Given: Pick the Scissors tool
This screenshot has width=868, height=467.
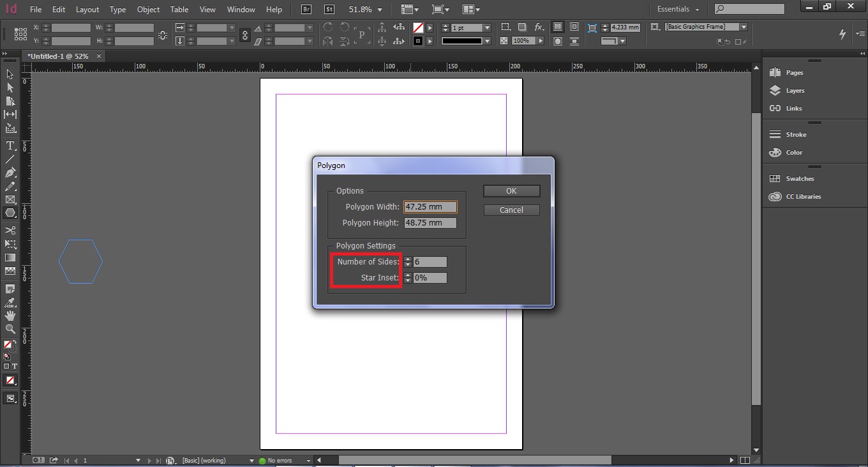Looking at the screenshot, I should pos(10,230).
